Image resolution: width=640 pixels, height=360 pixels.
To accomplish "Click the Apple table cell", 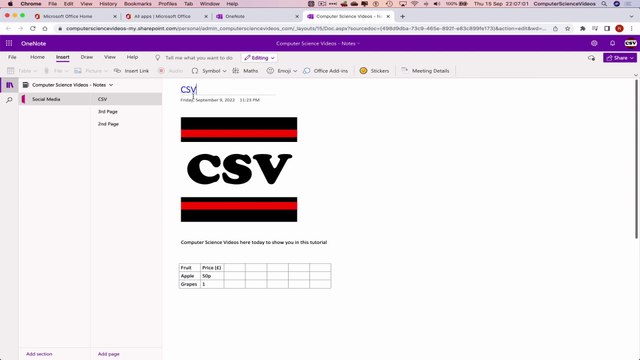I will 190,276.
